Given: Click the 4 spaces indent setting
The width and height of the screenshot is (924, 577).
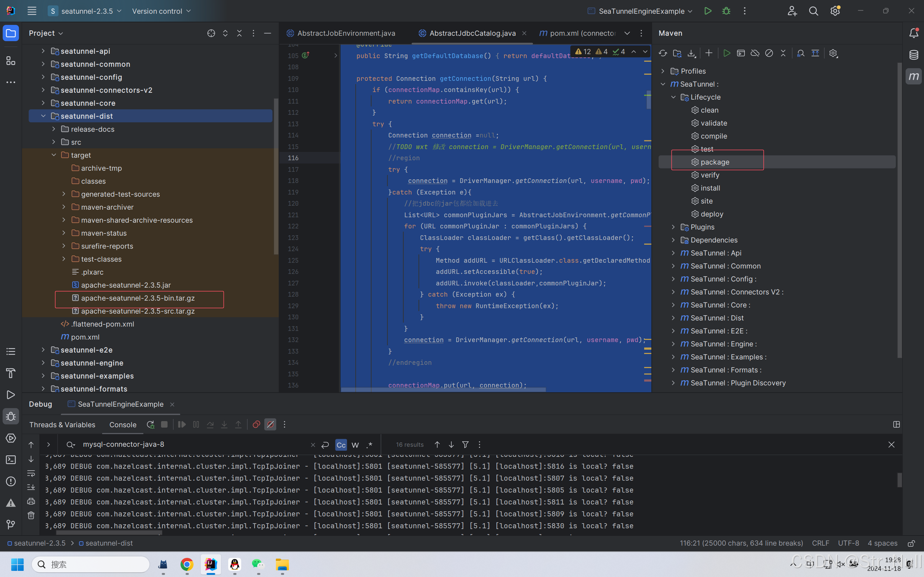Looking at the screenshot, I should coord(882,543).
